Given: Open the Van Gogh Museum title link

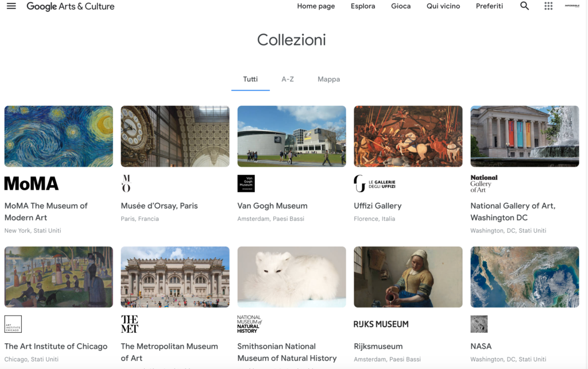Looking at the screenshot, I should coord(272,206).
